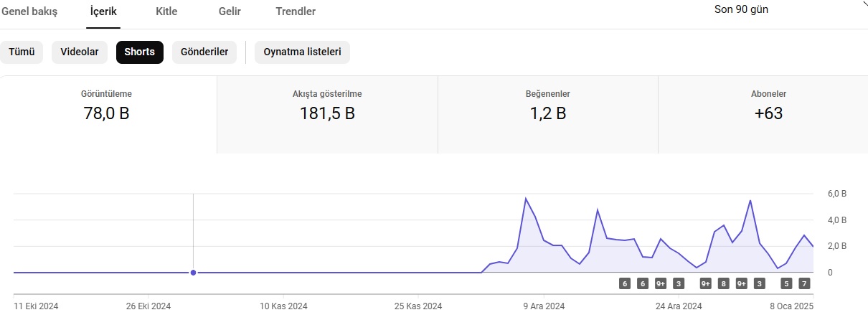The width and height of the screenshot is (868, 320).
Task: Click the highlighted data point dot on chart
Action: coord(193,273)
